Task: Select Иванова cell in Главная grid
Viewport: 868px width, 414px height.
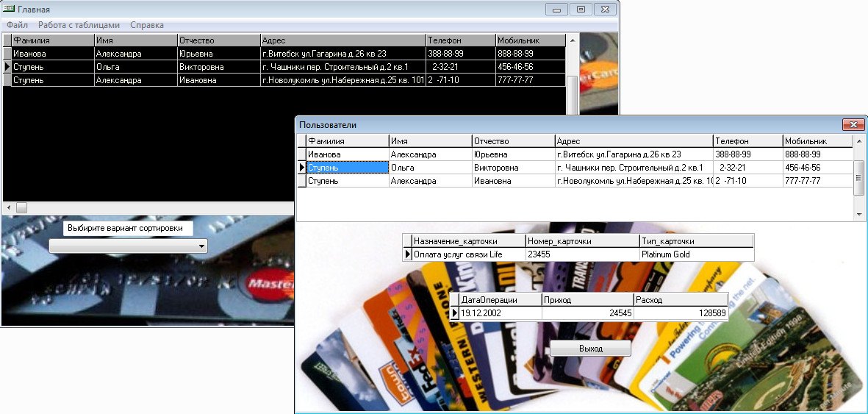Action: point(53,54)
